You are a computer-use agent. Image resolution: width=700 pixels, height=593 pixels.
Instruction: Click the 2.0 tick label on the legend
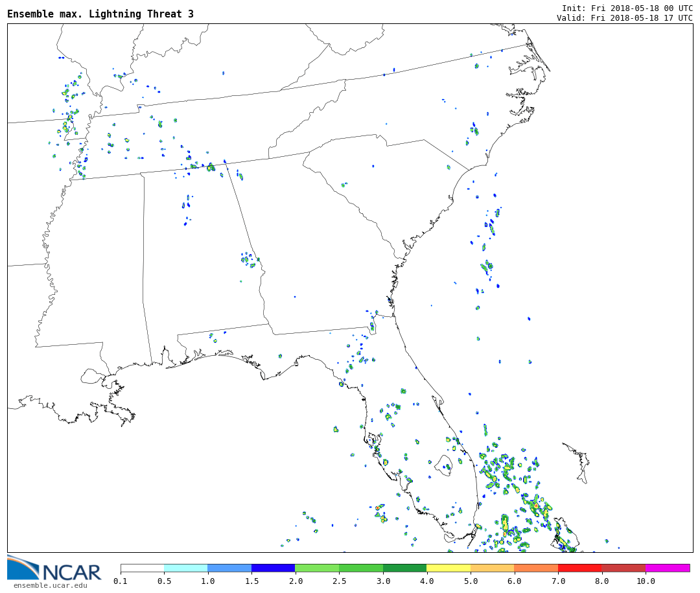coord(295,581)
